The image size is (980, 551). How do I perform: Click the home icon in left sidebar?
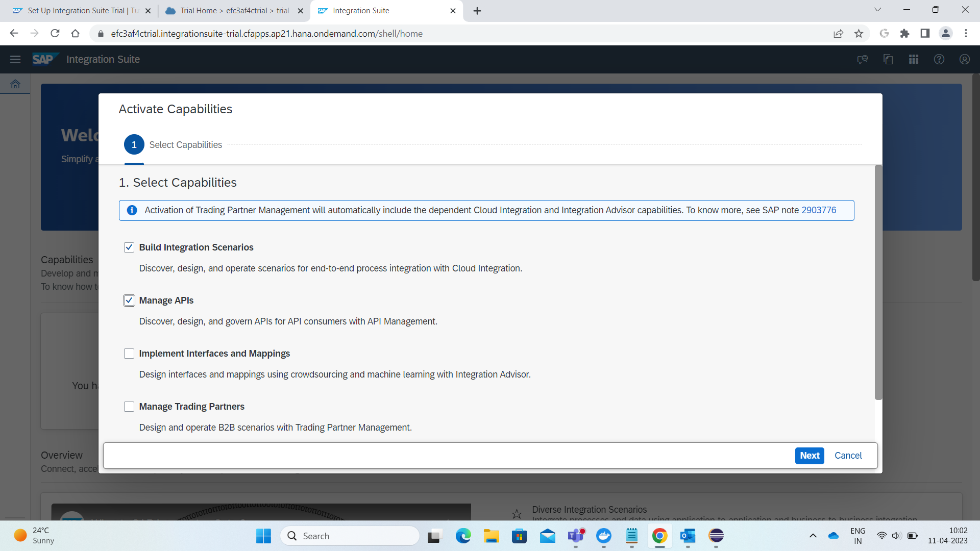pos(15,84)
